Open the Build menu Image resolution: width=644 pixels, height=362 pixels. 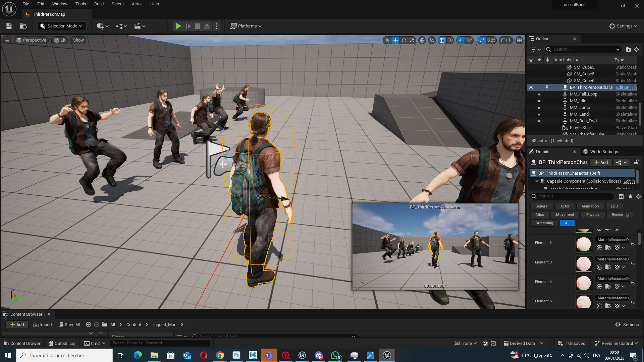(x=99, y=4)
